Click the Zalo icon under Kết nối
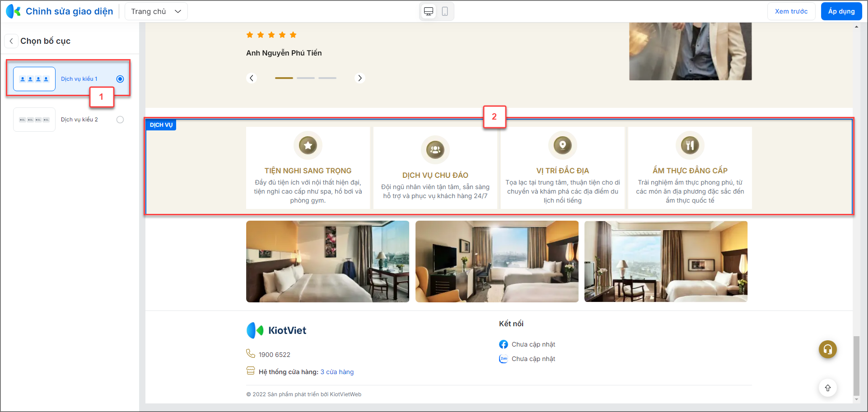The height and width of the screenshot is (412, 868). click(x=504, y=359)
